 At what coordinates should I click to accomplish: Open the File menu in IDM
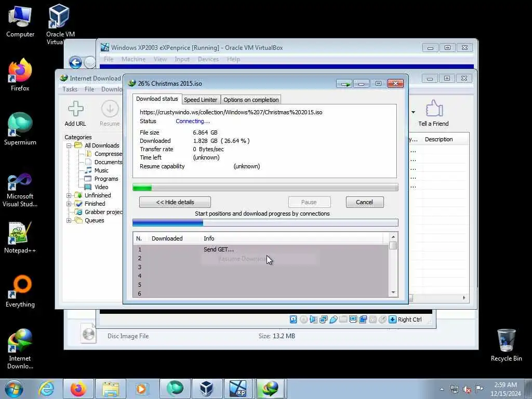point(89,89)
